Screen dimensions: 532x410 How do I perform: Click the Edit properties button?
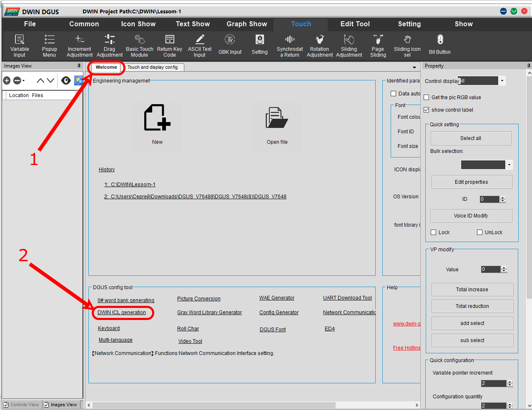[x=472, y=182]
